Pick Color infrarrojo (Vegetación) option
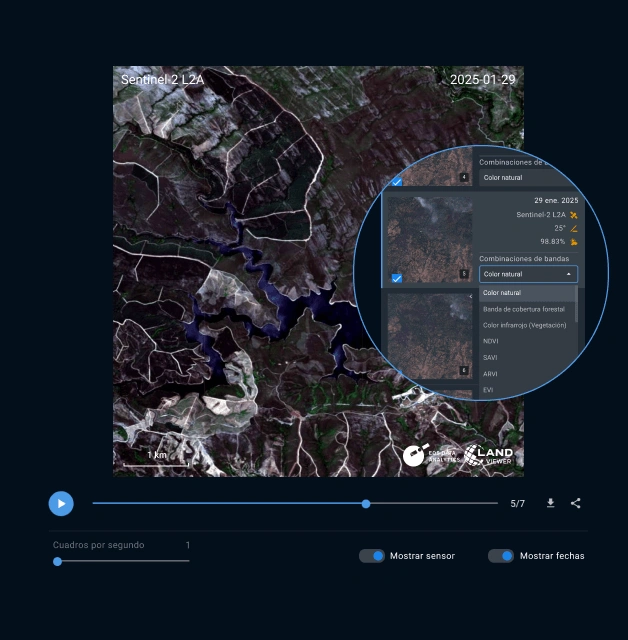The image size is (628, 640). 525,325
